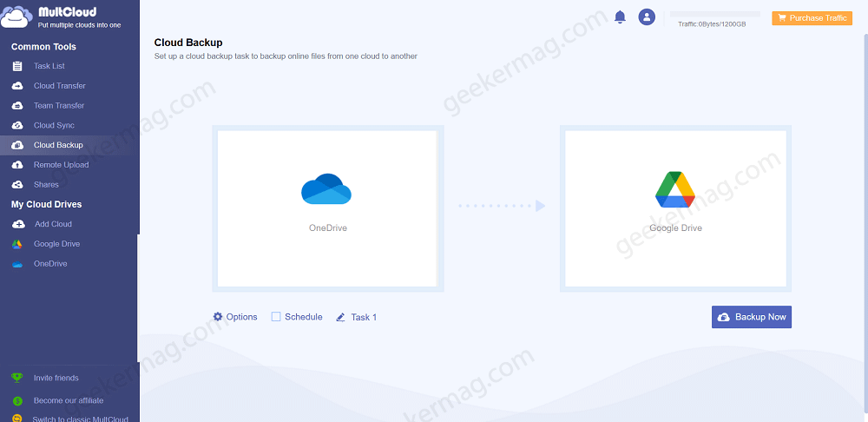Click the Cloud Sync icon in sidebar
This screenshot has height=422, width=868.
[x=17, y=125]
